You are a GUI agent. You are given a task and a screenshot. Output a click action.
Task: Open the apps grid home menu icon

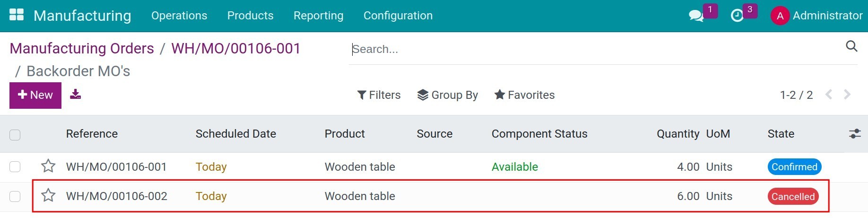[17, 15]
